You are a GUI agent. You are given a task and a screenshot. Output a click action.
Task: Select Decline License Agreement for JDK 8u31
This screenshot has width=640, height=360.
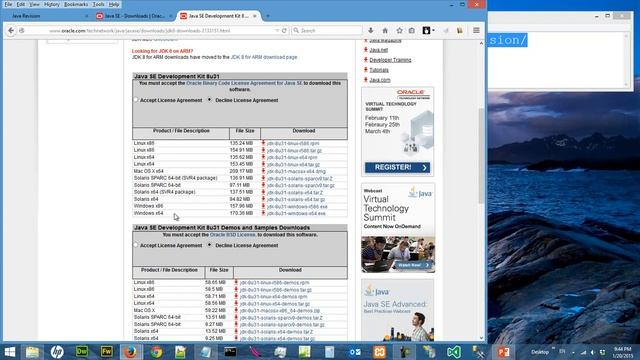[209, 100]
